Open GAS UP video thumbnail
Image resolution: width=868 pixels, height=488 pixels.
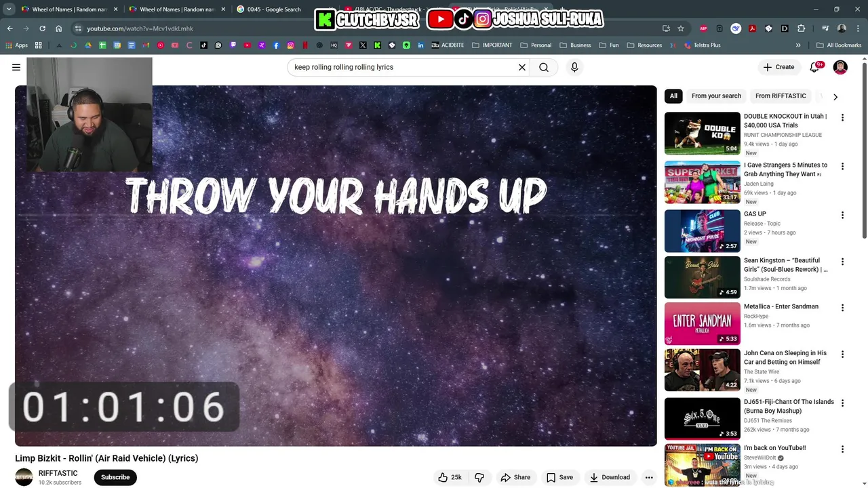click(x=703, y=231)
